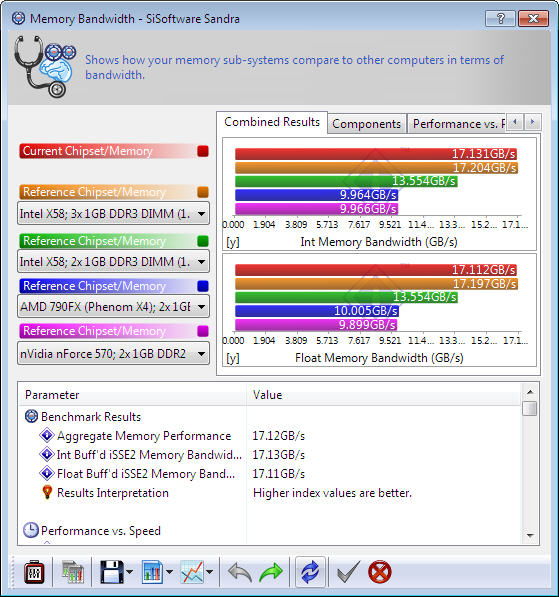Open the module options gauge icon

(x=34, y=571)
